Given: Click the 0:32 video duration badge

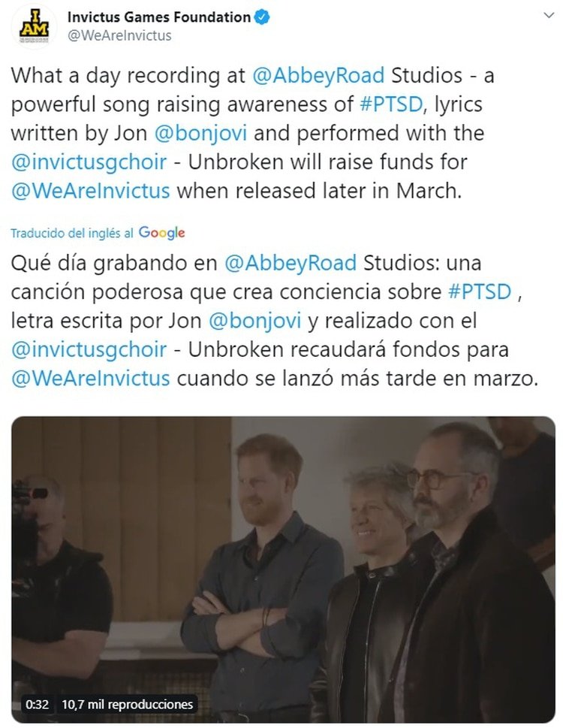Looking at the screenshot, I should click(x=37, y=704).
